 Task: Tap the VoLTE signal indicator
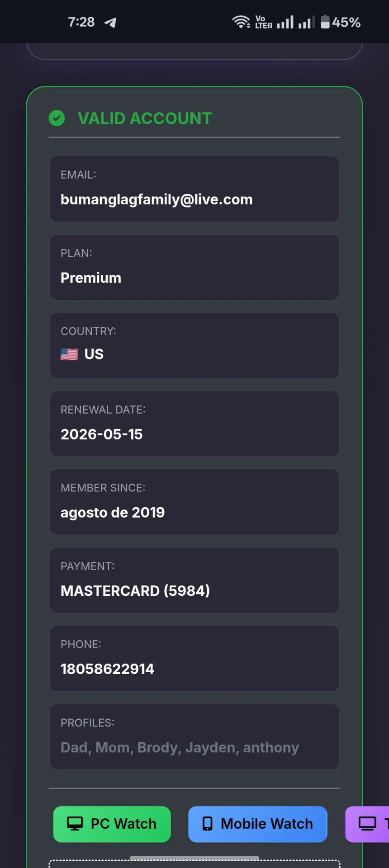pyautogui.click(x=264, y=22)
